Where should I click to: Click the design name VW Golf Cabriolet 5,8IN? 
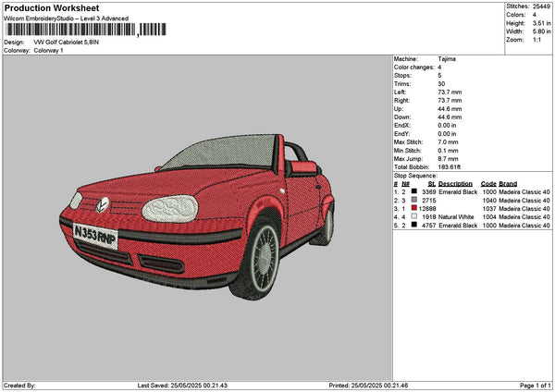pos(67,43)
